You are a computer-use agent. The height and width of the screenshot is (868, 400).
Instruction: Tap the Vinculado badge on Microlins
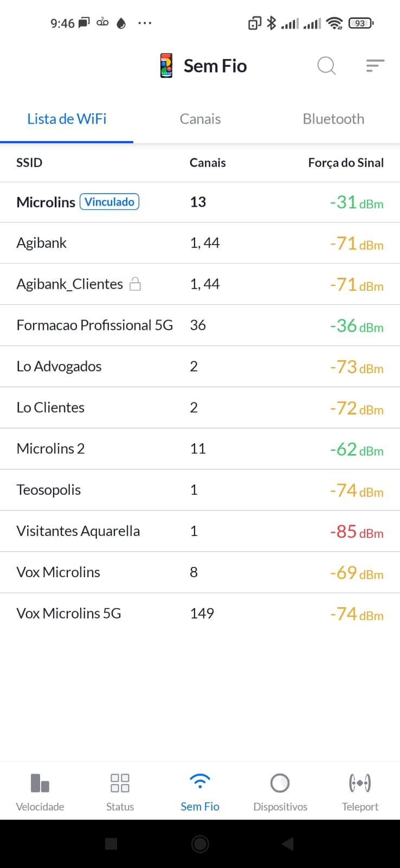(109, 202)
